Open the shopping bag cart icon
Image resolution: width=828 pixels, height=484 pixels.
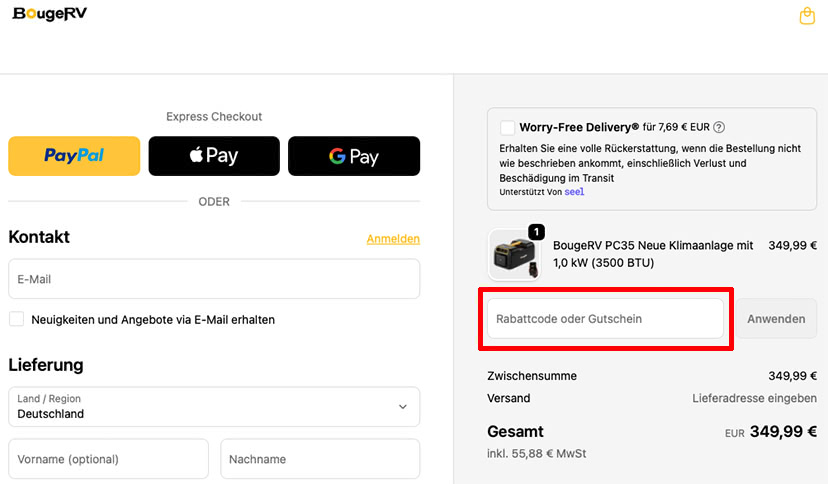(807, 16)
